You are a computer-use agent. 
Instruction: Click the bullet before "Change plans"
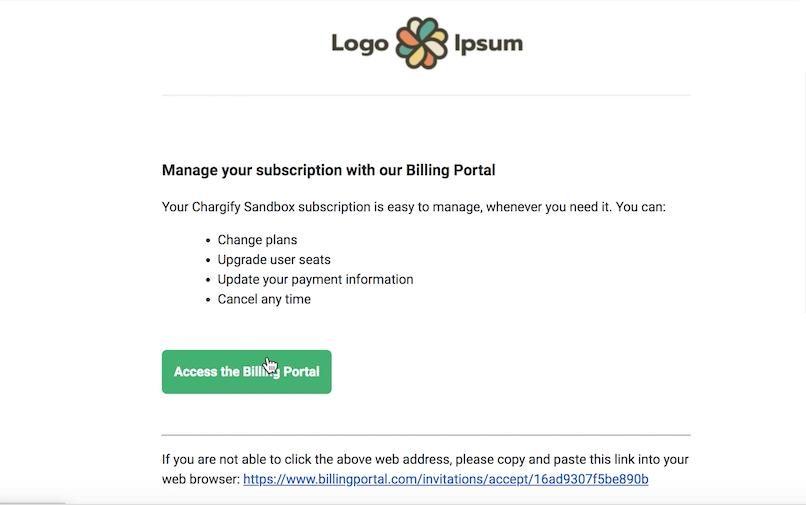pos(208,241)
